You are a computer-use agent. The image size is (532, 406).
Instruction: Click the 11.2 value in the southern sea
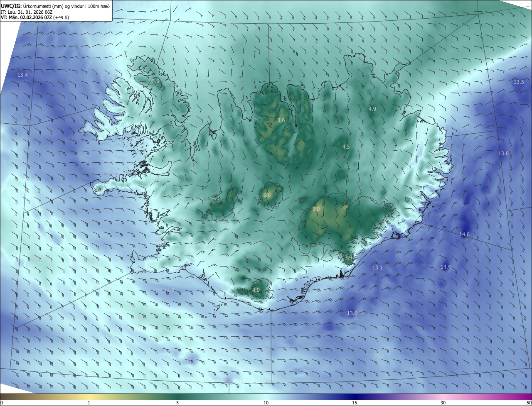[379, 355]
